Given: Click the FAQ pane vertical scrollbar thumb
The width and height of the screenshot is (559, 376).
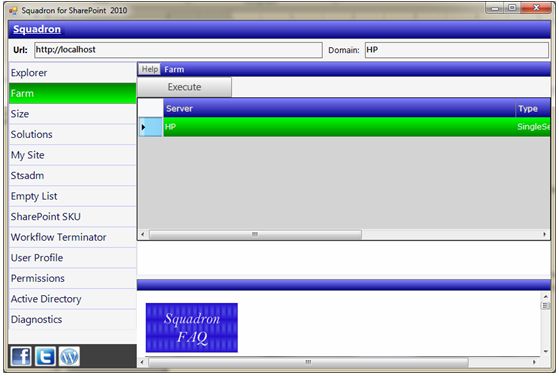Looking at the screenshot, I should click(x=545, y=306).
